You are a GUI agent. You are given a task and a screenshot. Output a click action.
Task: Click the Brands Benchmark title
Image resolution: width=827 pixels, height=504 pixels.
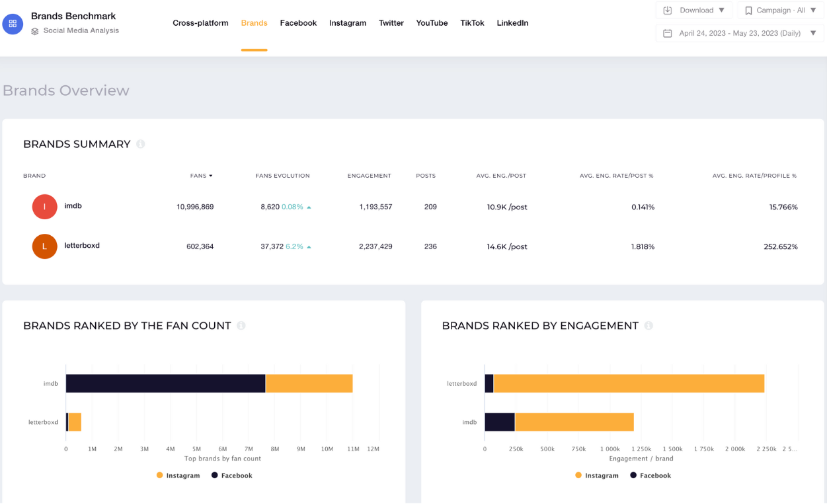[x=73, y=16]
